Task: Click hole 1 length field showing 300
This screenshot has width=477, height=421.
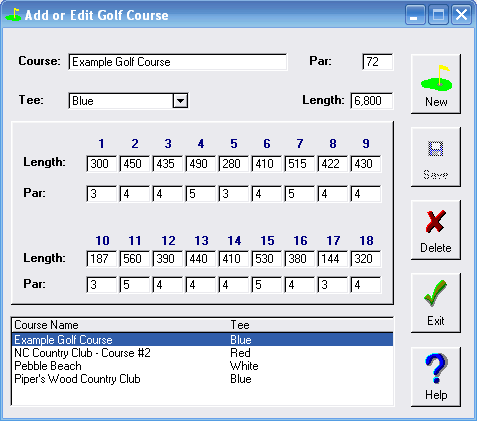Action: [x=101, y=164]
